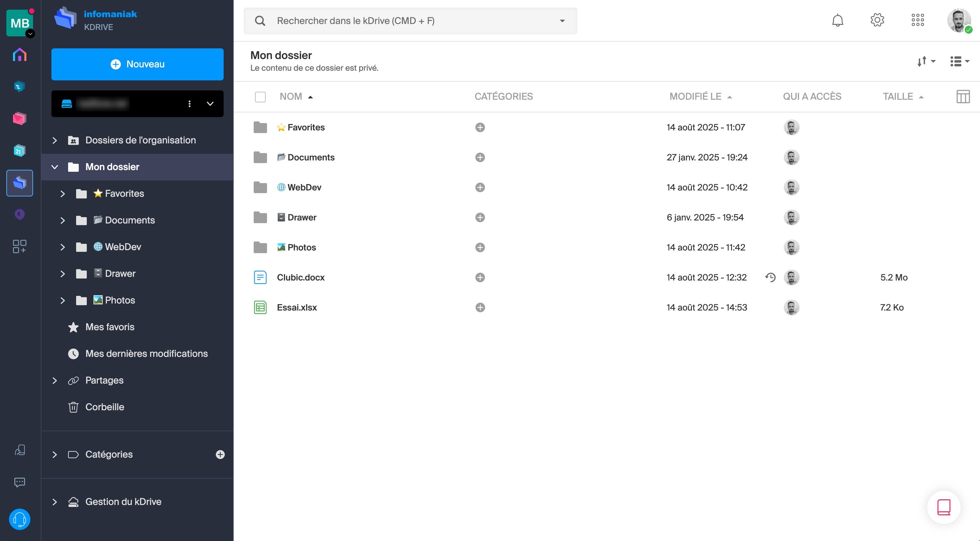Open the list view mode dropdown
Image resolution: width=980 pixels, height=541 pixels.
pyautogui.click(x=959, y=61)
